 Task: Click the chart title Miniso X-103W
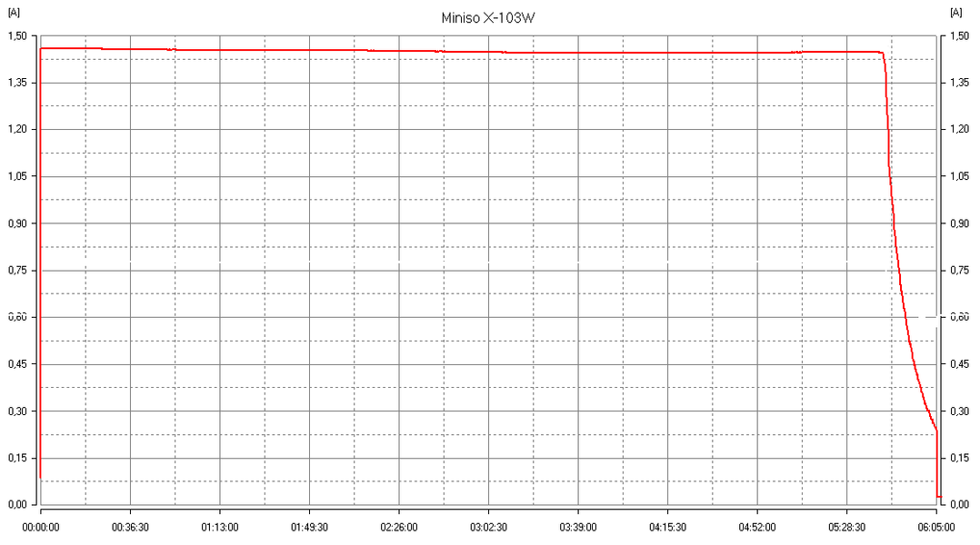click(488, 17)
